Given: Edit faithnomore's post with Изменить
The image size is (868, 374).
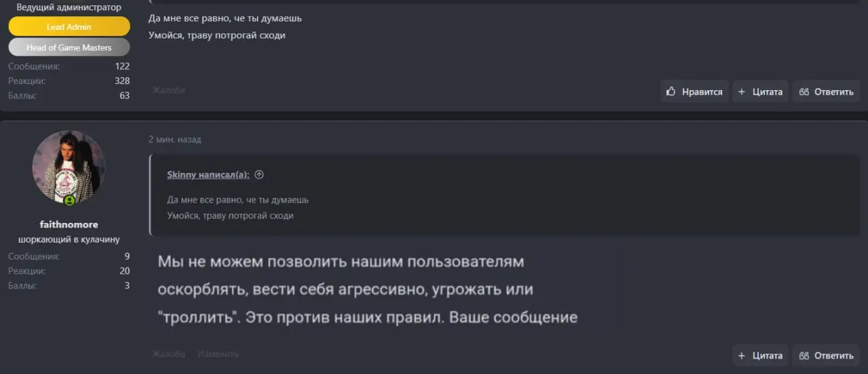Looking at the screenshot, I should [x=218, y=354].
